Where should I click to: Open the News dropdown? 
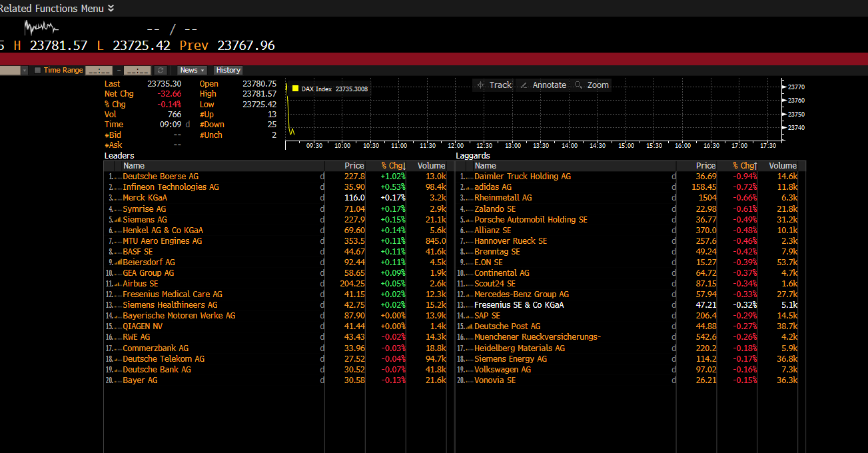coord(192,70)
